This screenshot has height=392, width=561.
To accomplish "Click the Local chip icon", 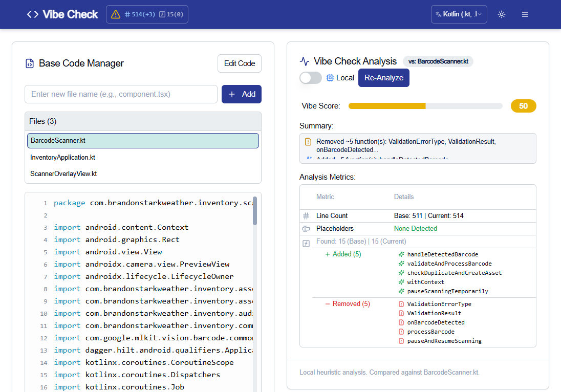I will (330, 78).
